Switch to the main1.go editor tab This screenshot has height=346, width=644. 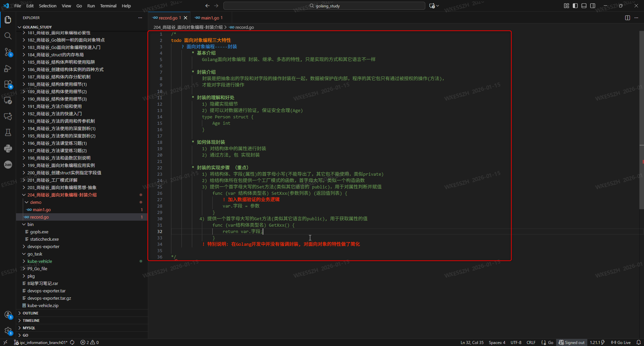[211, 18]
